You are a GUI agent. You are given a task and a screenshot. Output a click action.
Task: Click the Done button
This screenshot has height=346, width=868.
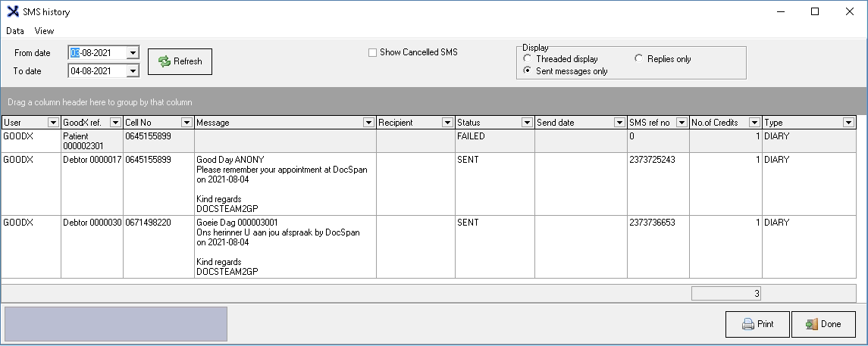tap(824, 324)
